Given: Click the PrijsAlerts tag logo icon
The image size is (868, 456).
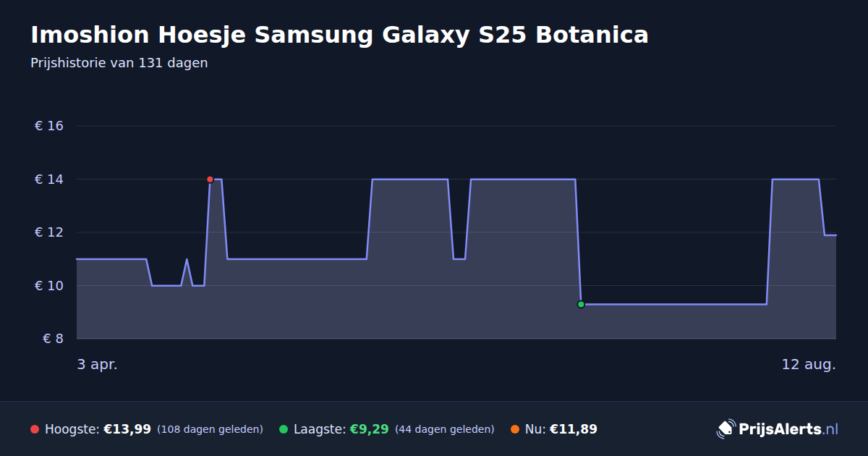Looking at the screenshot, I should (726, 429).
